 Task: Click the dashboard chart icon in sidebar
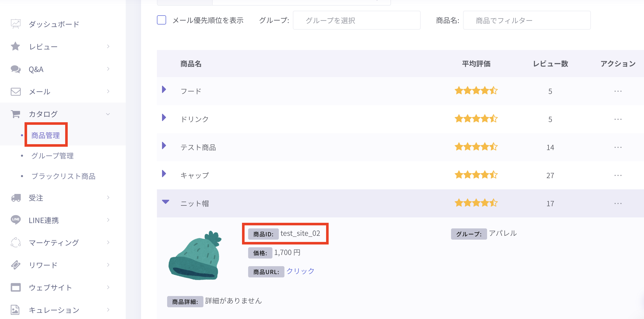(16, 24)
